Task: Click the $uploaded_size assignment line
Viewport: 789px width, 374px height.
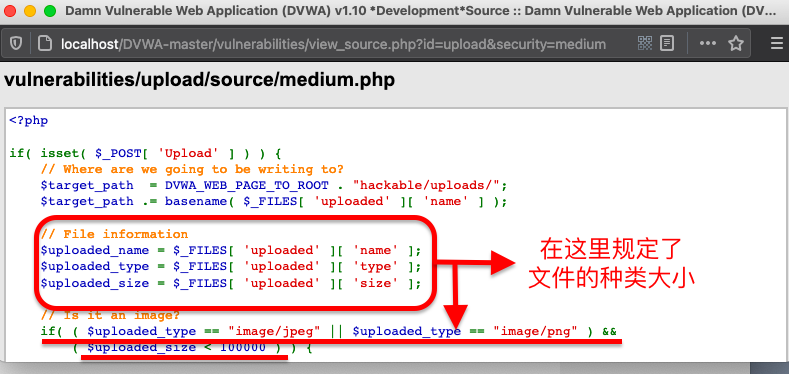Action: click(x=230, y=283)
